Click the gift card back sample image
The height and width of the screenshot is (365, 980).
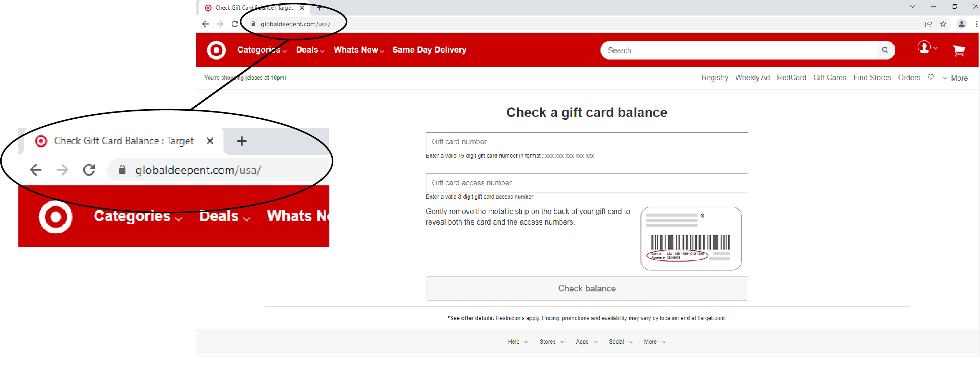pos(691,239)
